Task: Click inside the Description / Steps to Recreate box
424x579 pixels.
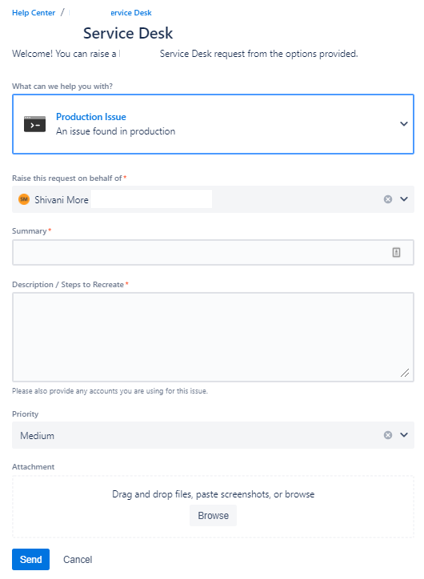Action: tap(213, 337)
